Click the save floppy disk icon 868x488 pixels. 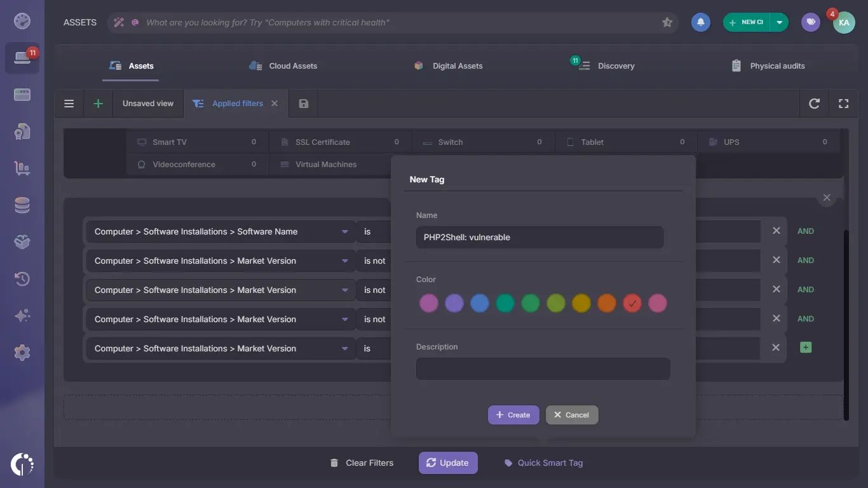[304, 104]
